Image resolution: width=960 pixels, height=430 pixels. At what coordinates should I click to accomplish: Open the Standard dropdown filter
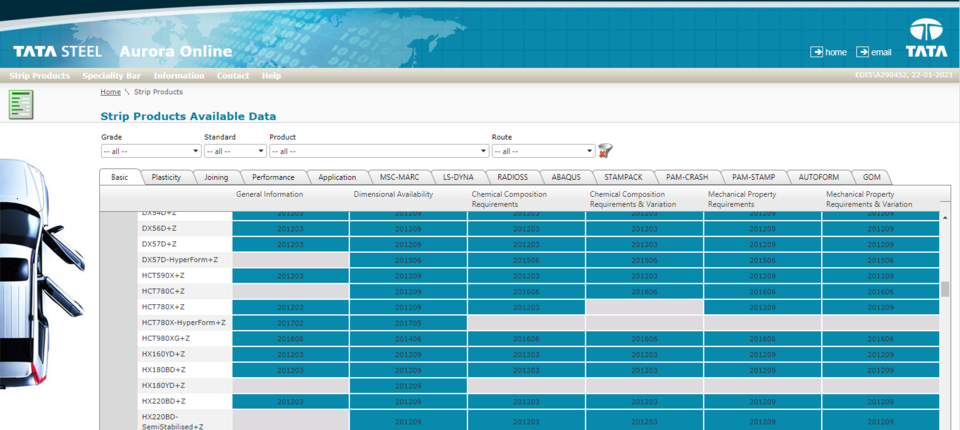pyautogui.click(x=235, y=152)
